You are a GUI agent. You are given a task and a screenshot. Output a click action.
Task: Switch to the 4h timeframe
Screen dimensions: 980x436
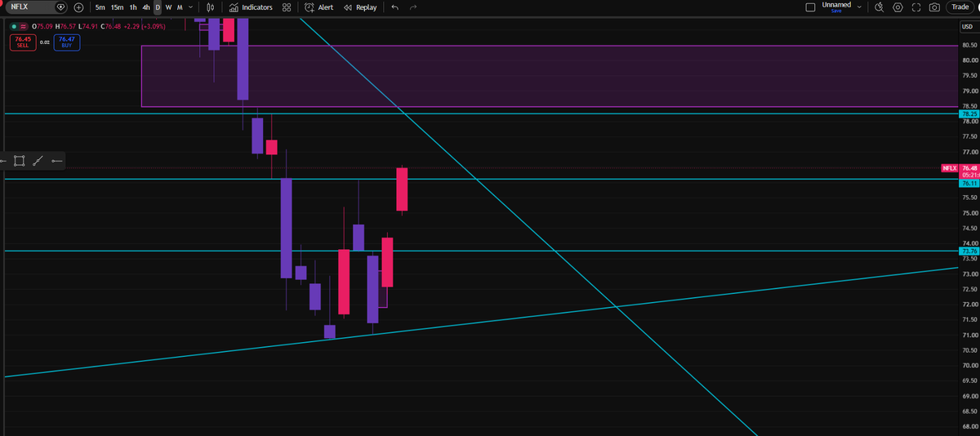[145, 7]
